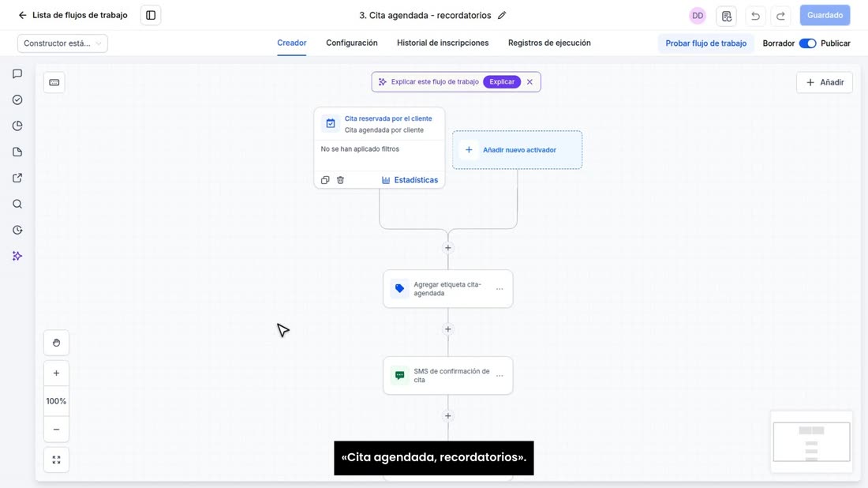Open Registros de ejecución tab
The height and width of the screenshot is (488, 868).
point(549,43)
